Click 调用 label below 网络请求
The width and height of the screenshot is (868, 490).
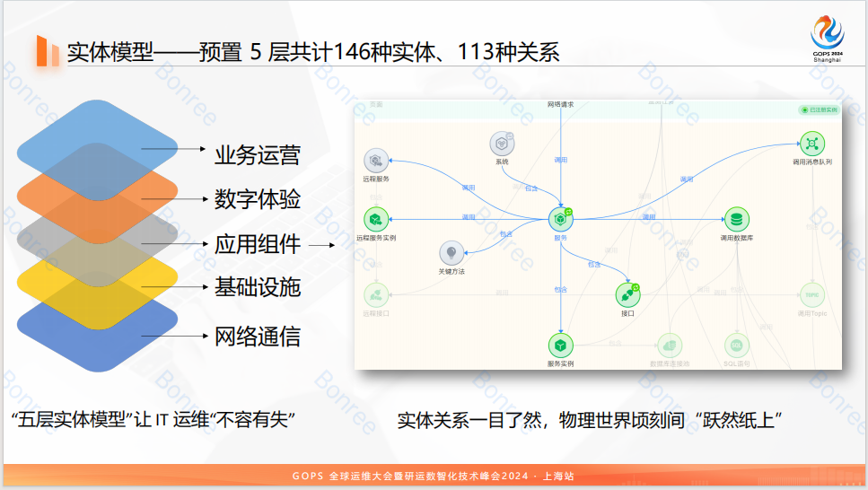point(560,160)
